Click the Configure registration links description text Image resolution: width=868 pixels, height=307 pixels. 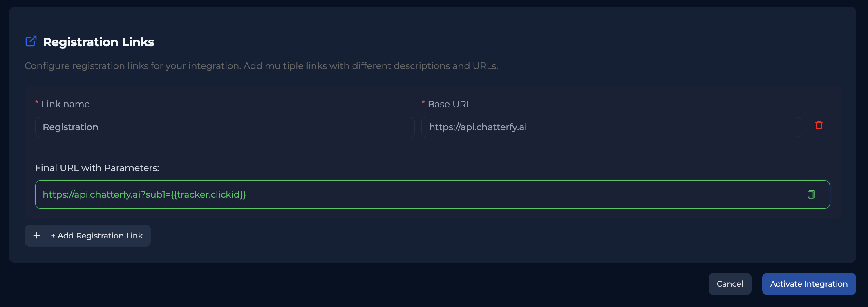[261, 66]
